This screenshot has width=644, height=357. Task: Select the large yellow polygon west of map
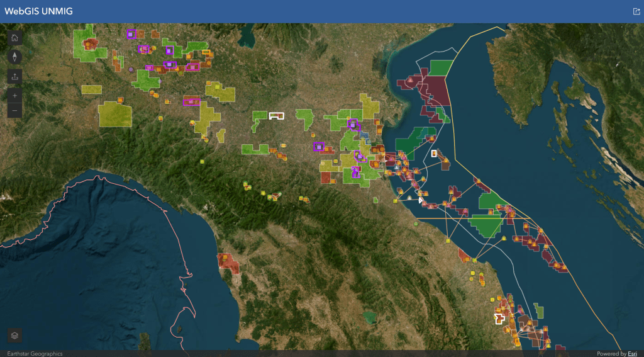click(x=115, y=114)
